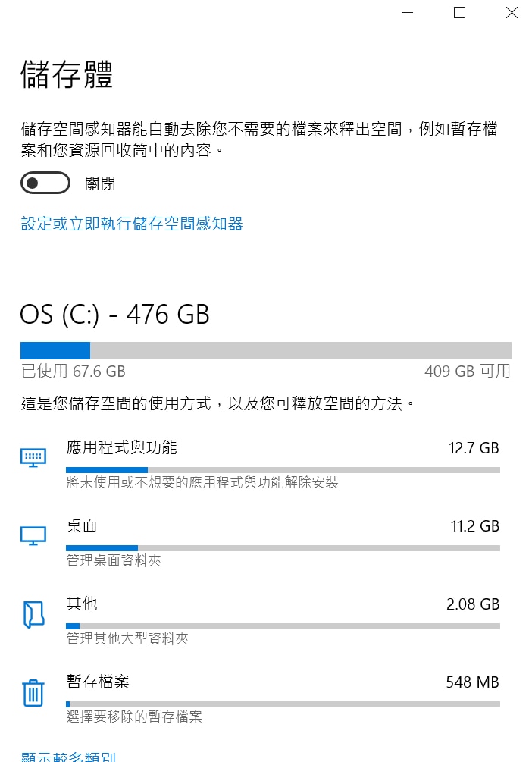Open 設定或立即執行儲存空間感知器 link
This screenshot has height=762, width=532.
(132, 224)
